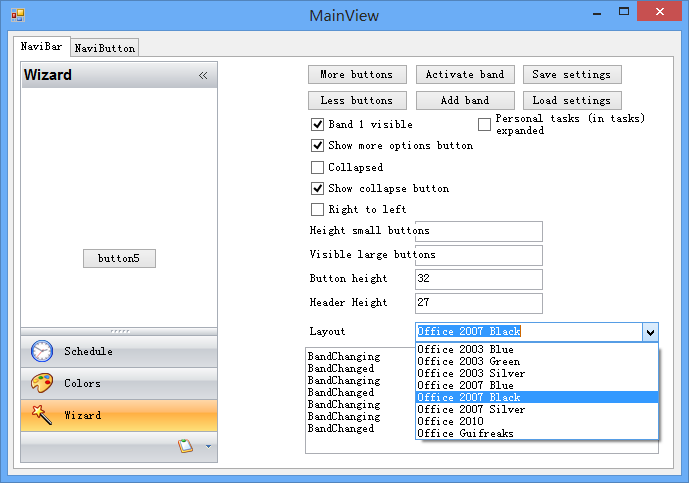The height and width of the screenshot is (483, 689).
Task: Click the Button height label
Action: [348, 279]
